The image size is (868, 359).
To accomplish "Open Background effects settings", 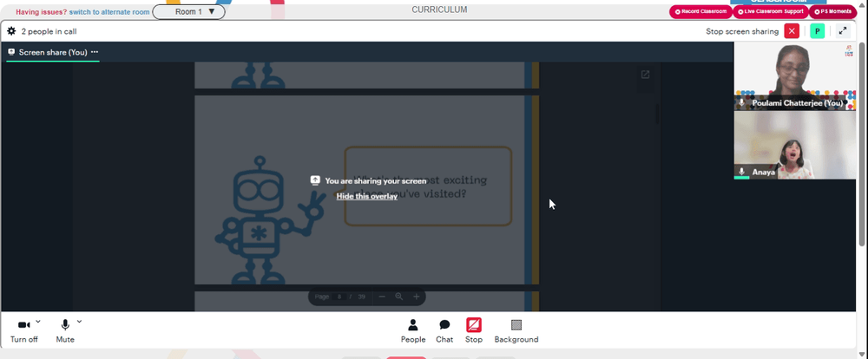I will click(516, 330).
